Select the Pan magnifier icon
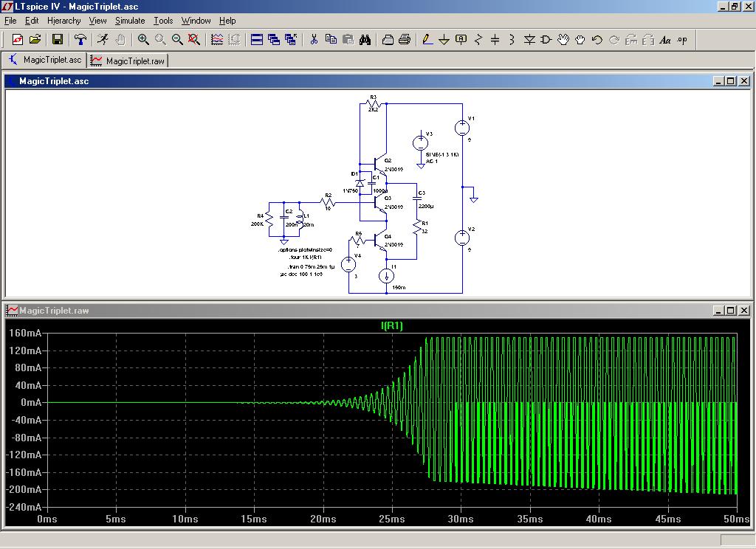Screen dimensions: 756x549 pyautogui.click(x=160, y=40)
